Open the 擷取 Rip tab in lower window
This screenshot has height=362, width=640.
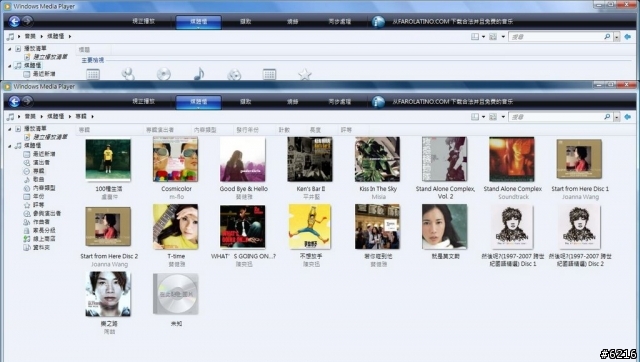245,102
